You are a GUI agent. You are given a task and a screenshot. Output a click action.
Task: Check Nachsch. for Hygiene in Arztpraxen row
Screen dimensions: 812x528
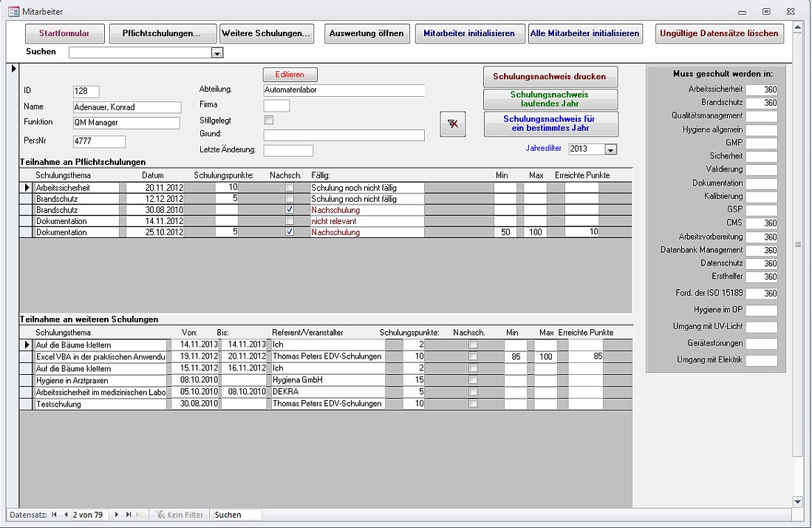(473, 379)
